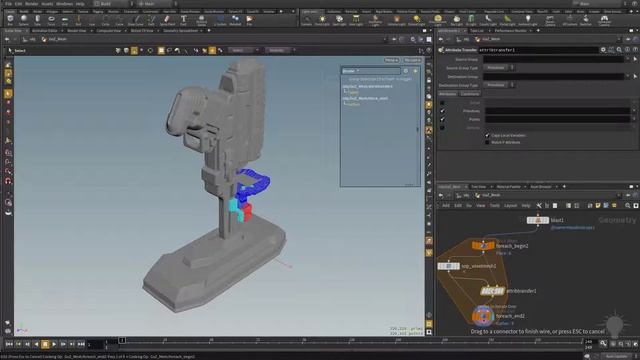Open the Material Palette tab
This screenshot has width=640, height=360.
click(509, 187)
